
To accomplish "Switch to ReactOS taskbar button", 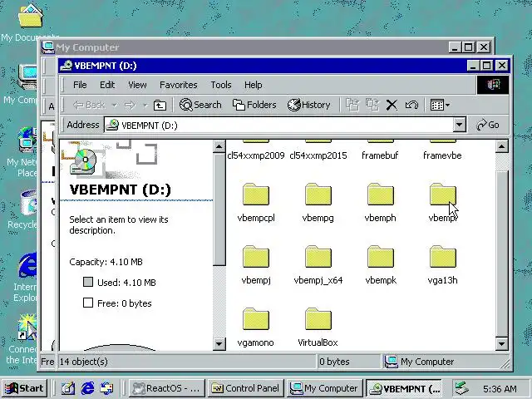I will pos(167,388).
